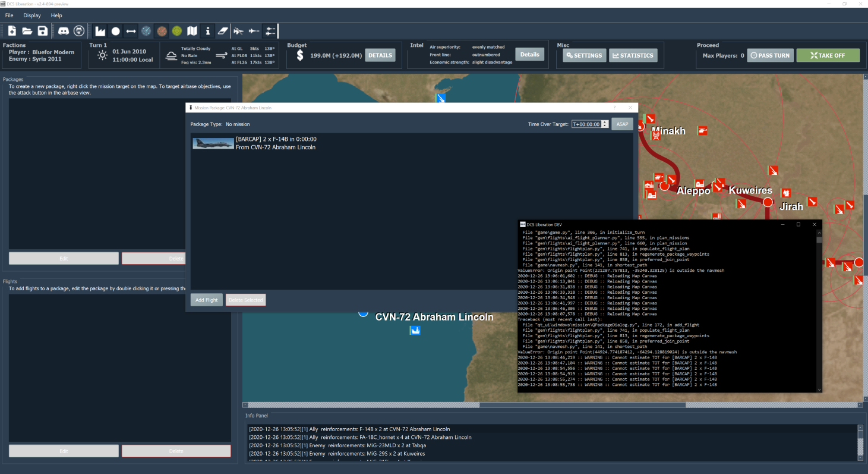Toggle the multiple aircraft flight paths icon
This screenshot has height=474, width=868.
270,31
